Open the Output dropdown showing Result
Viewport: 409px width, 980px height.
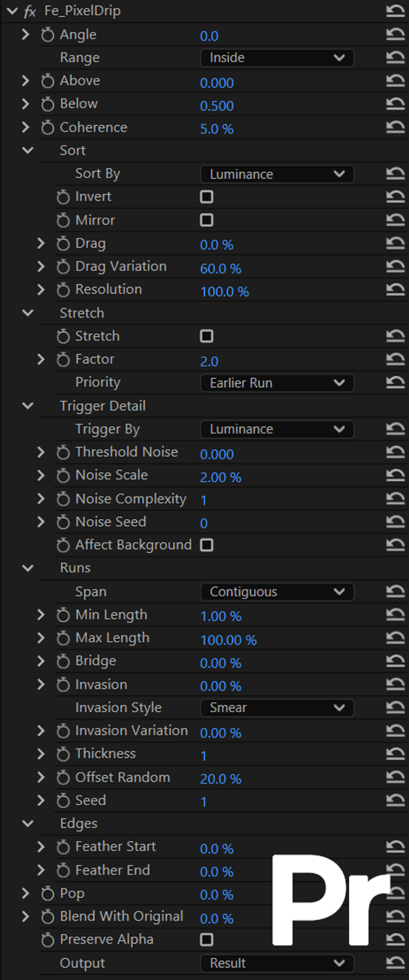[x=277, y=963]
